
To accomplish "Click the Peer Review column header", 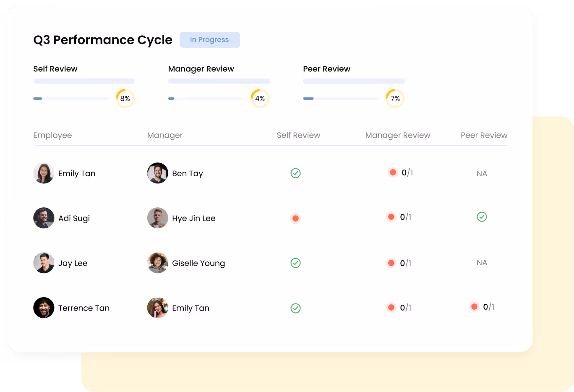I will (484, 135).
